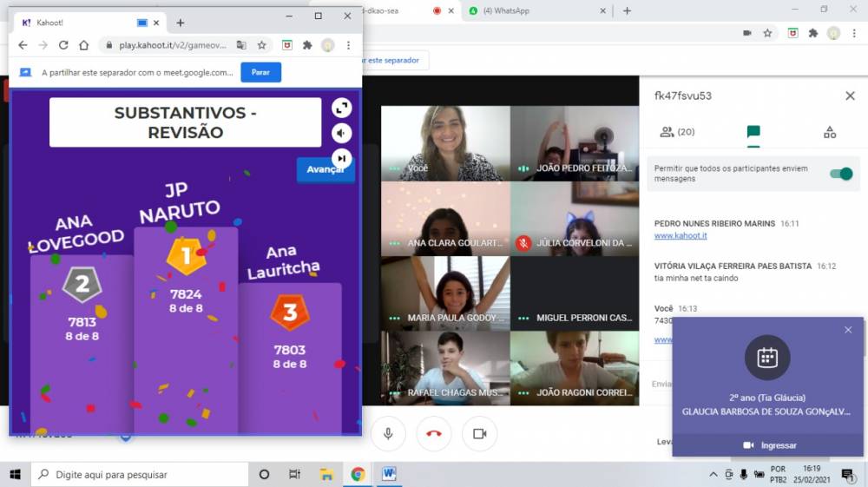Mute microphone in Meet call
The width and height of the screenshot is (868, 487).
pos(388,433)
